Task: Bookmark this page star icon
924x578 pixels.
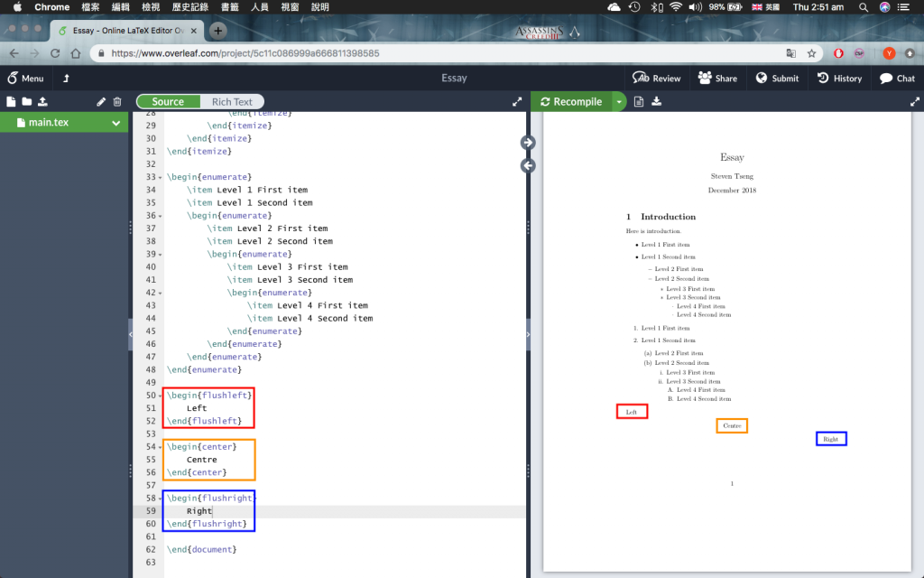Action: (811, 53)
